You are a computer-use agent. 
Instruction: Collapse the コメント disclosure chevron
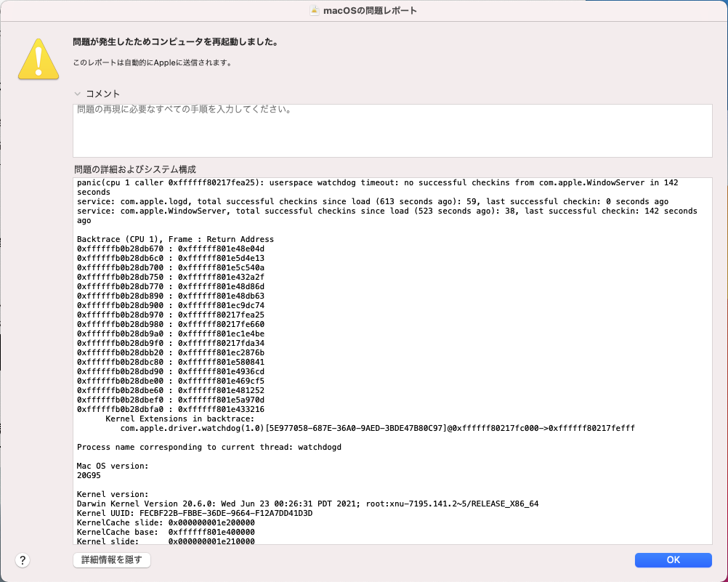tap(77, 94)
